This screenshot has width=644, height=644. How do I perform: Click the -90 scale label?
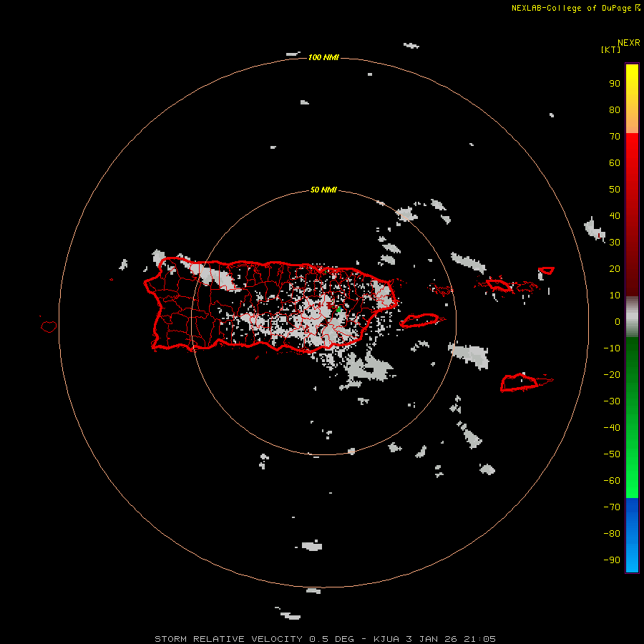tap(612, 560)
